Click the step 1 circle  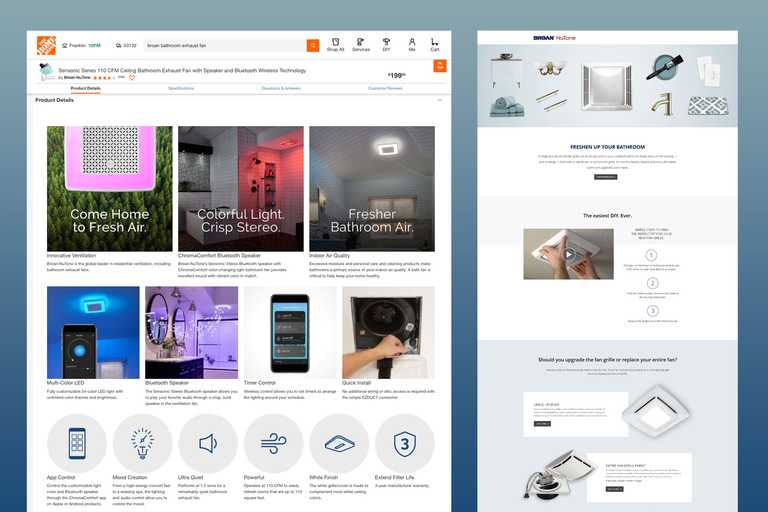pyautogui.click(x=651, y=255)
